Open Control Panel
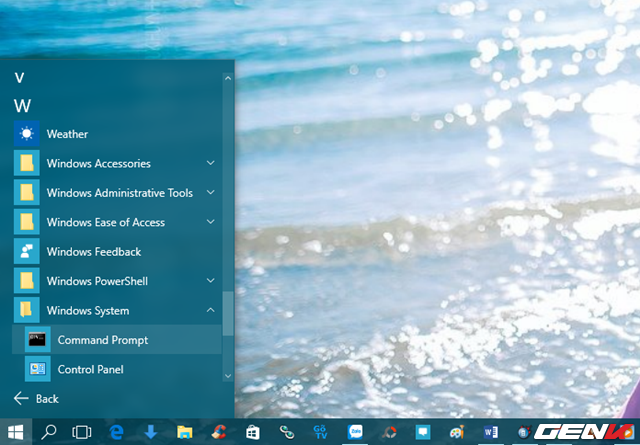 point(90,369)
